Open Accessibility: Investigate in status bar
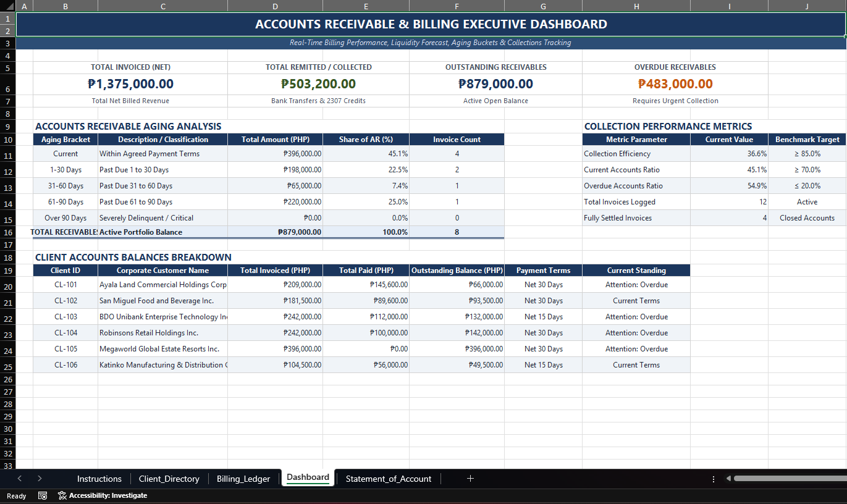847x504 pixels. pyautogui.click(x=103, y=495)
